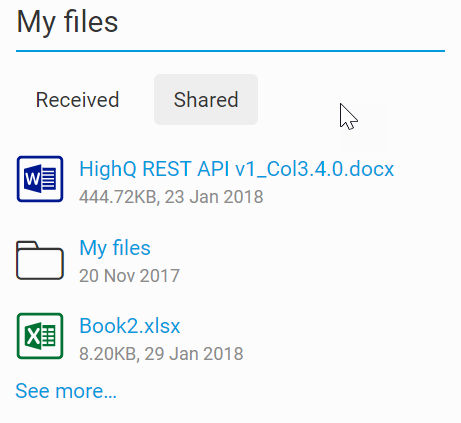The height and width of the screenshot is (423, 461).
Task: Click the My files panel heading
Action: click(67, 22)
